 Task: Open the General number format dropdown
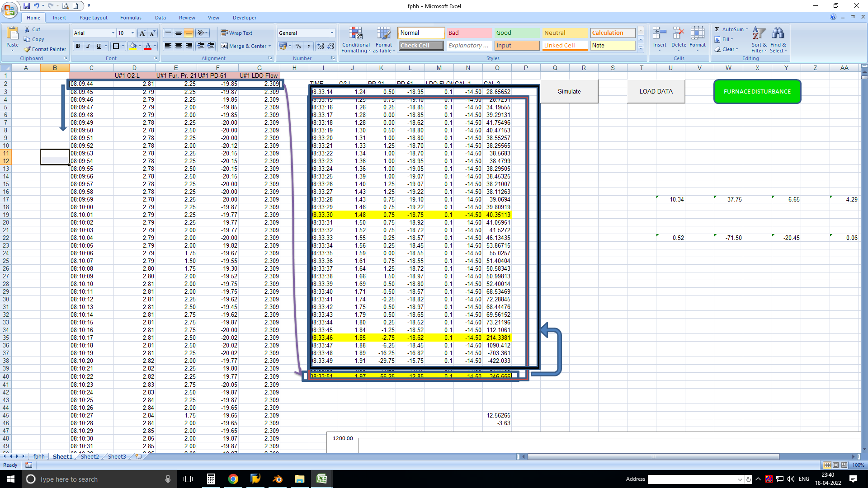[331, 33]
